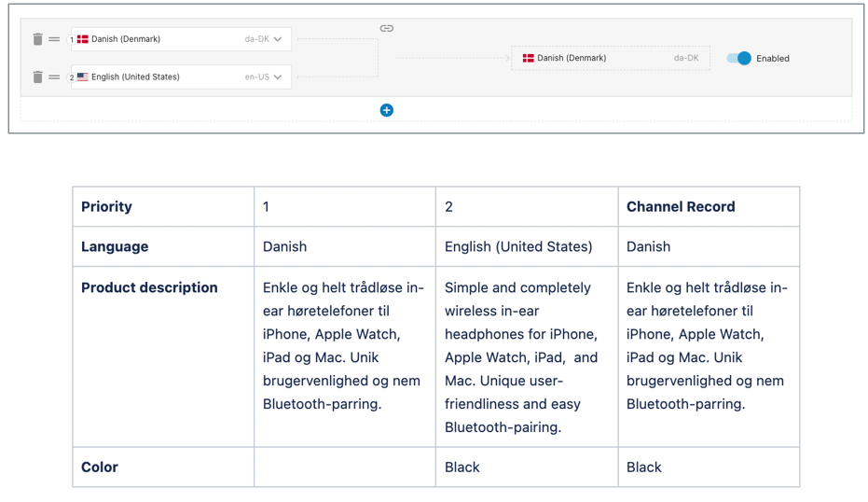Click the Danish flag in priority 1 selector
The image size is (868, 502).
point(82,39)
